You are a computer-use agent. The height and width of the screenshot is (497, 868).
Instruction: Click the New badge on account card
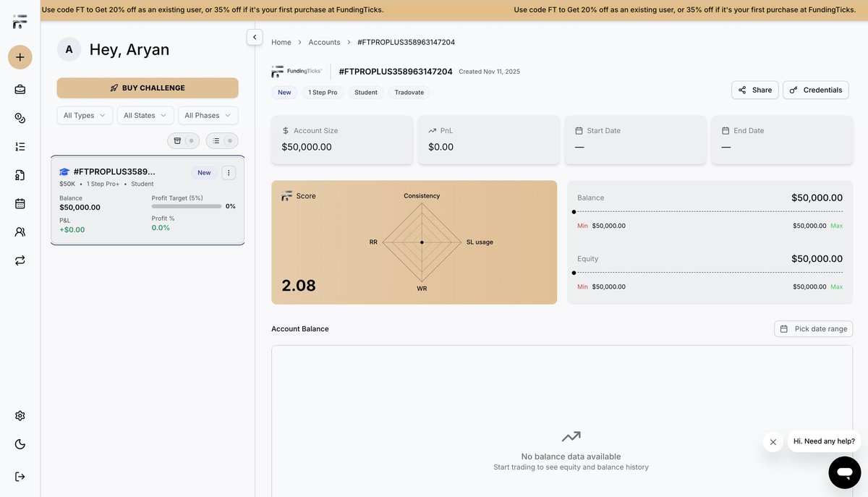pyautogui.click(x=204, y=172)
